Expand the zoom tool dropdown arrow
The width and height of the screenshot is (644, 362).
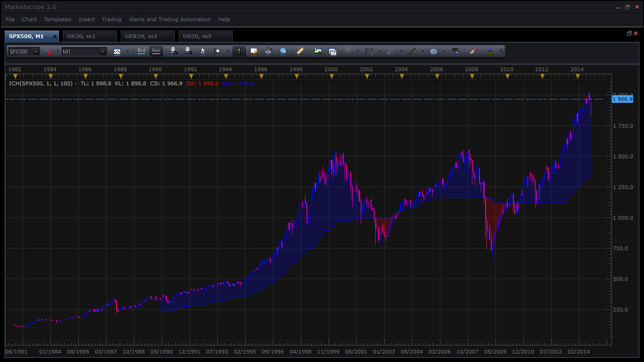(228, 51)
